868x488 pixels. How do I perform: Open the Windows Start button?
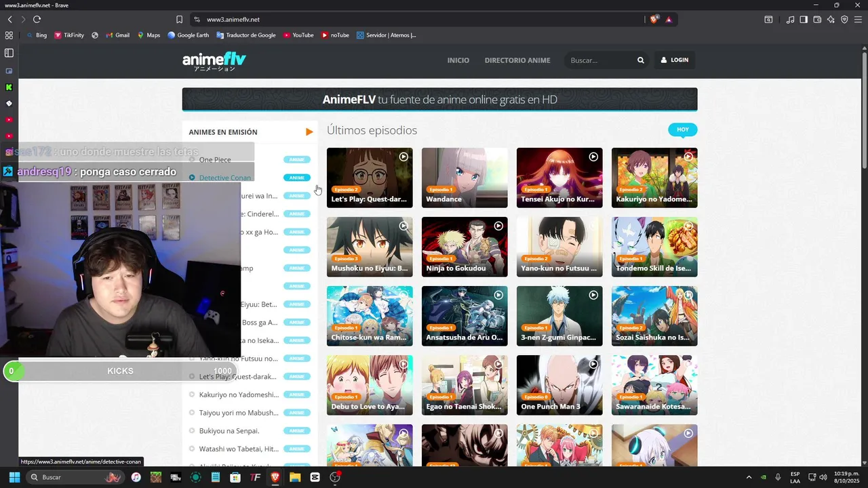click(14, 477)
